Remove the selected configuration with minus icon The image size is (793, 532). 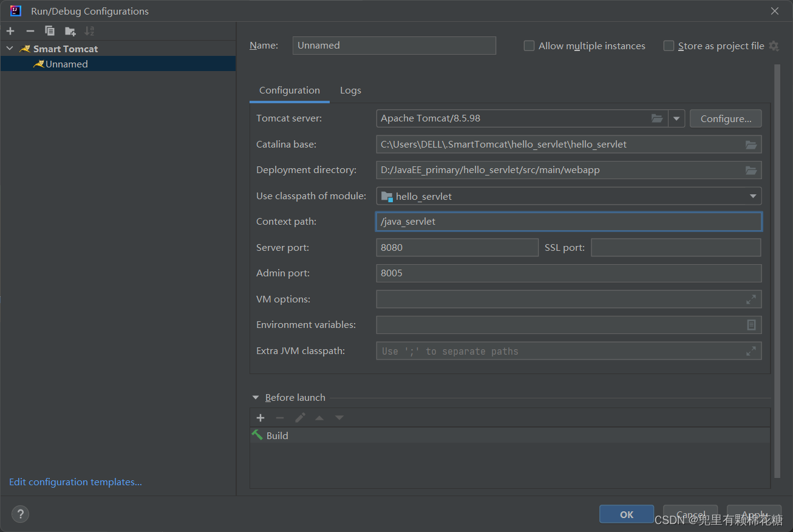point(30,31)
